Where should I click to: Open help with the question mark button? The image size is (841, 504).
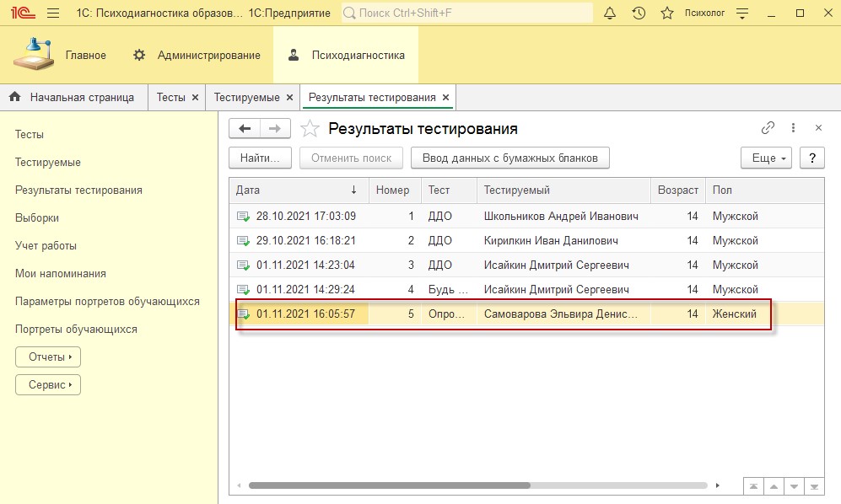pyautogui.click(x=812, y=158)
